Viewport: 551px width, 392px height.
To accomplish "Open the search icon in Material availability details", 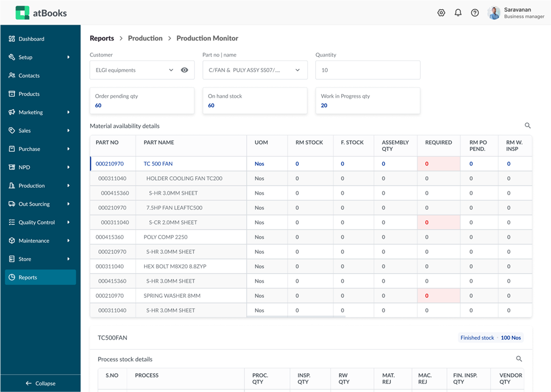I will click(528, 125).
